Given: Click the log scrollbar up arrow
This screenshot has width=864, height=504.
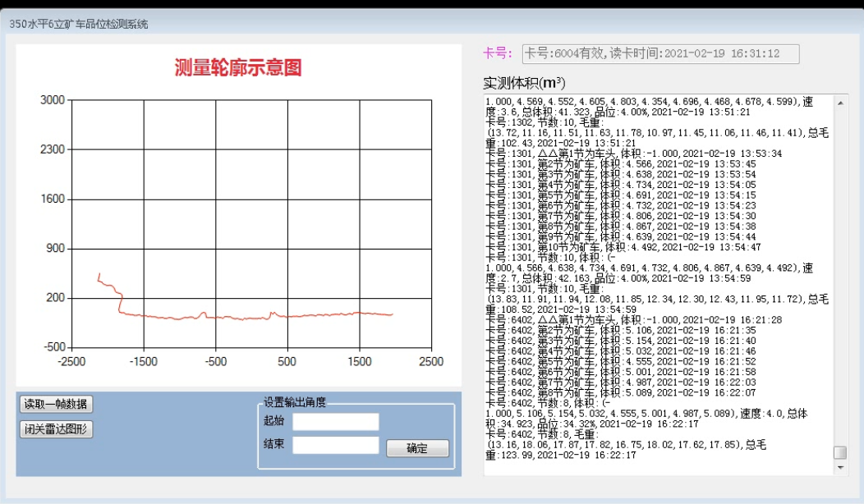Looking at the screenshot, I should pyautogui.click(x=840, y=103).
